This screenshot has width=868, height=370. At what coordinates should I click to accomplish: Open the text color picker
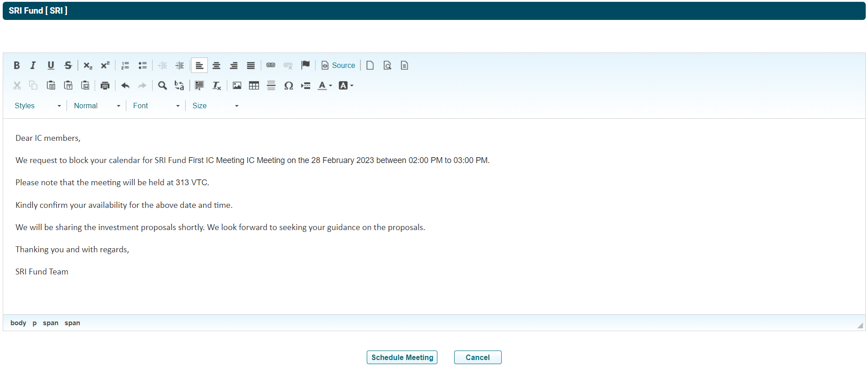coord(325,86)
